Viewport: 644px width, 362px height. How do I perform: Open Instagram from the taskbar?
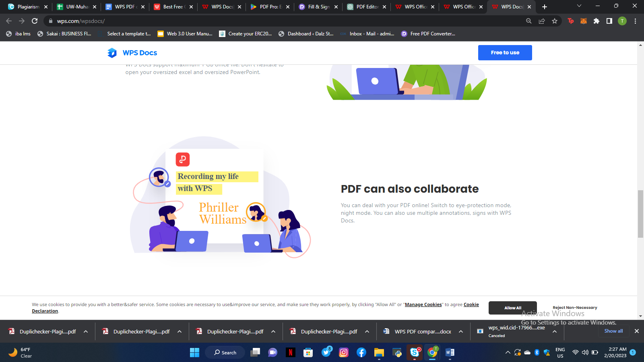tap(344, 352)
